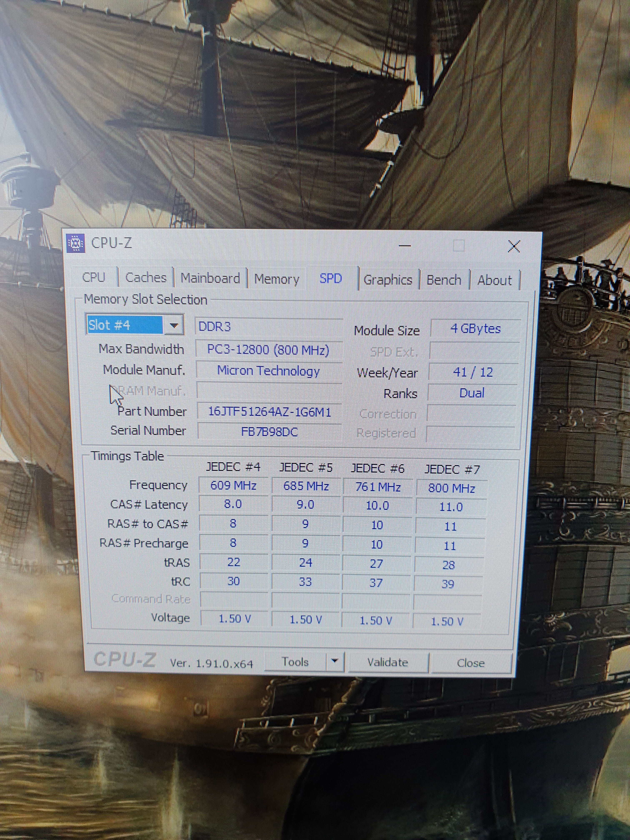Image resolution: width=630 pixels, height=840 pixels.
Task: Open the Caches tab
Action: (146, 278)
